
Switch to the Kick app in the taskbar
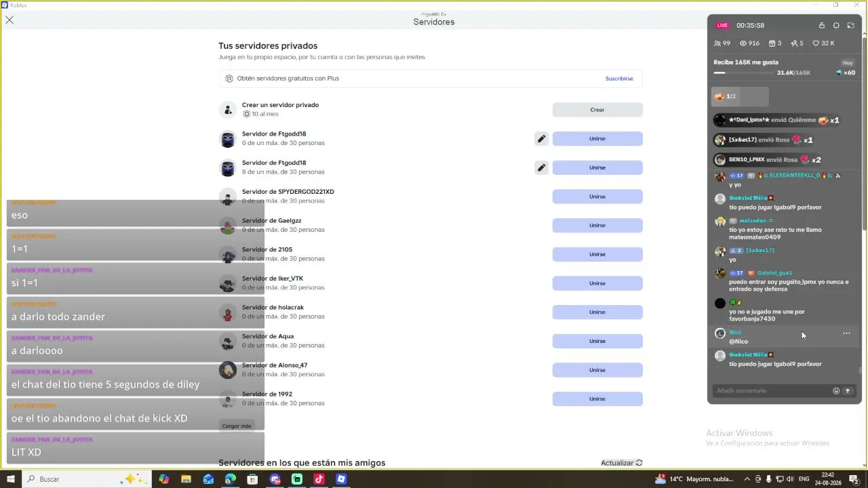coord(297,479)
